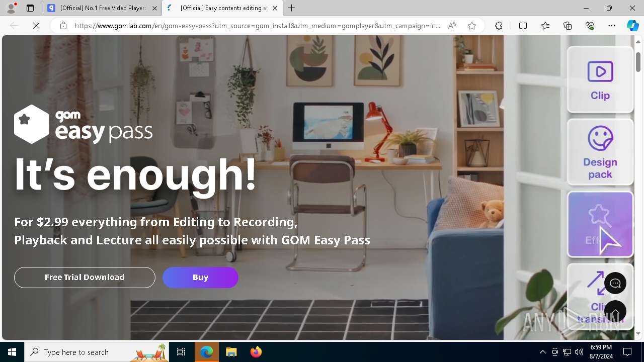Add this page to favorites

point(472,26)
